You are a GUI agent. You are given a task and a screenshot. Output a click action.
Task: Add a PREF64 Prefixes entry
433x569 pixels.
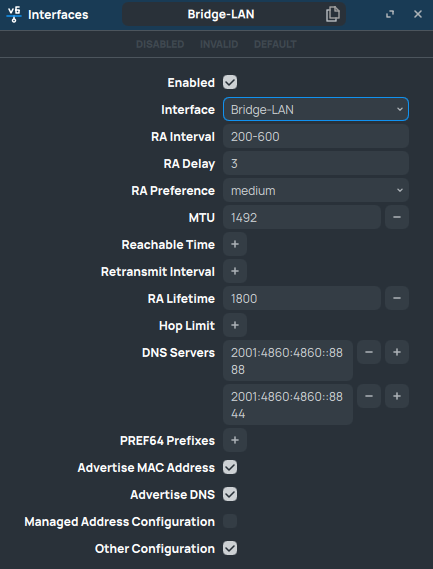(x=235, y=440)
